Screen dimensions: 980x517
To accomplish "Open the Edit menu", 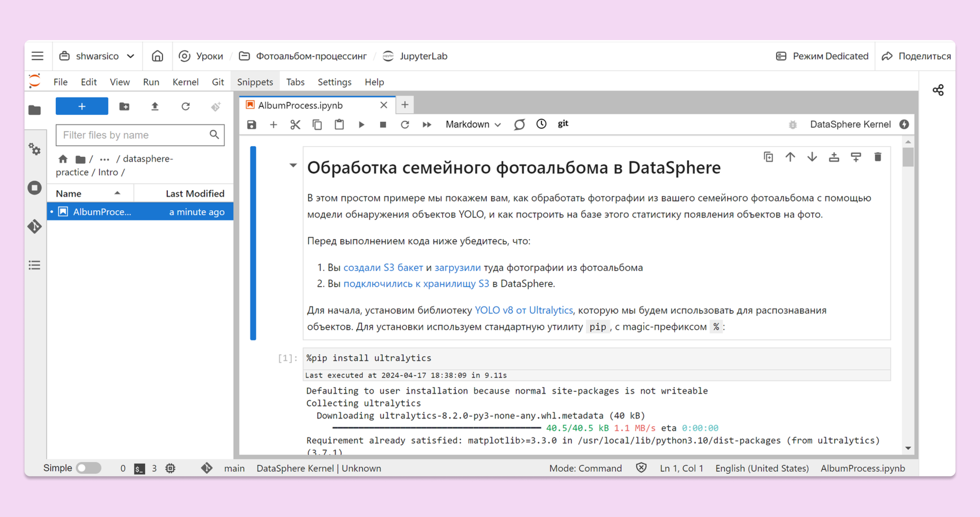I will click(88, 82).
